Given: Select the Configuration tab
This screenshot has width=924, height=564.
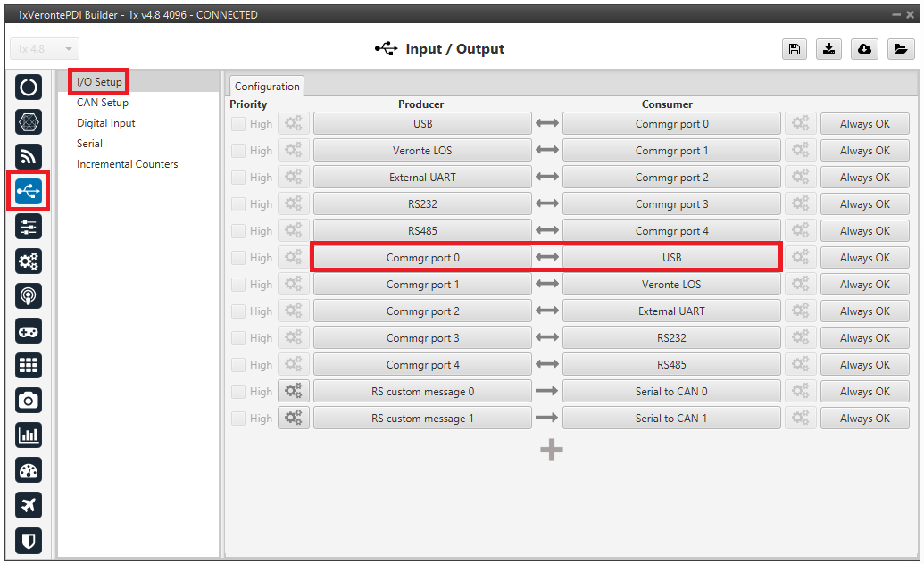Looking at the screenshot, I should [267, 87].
